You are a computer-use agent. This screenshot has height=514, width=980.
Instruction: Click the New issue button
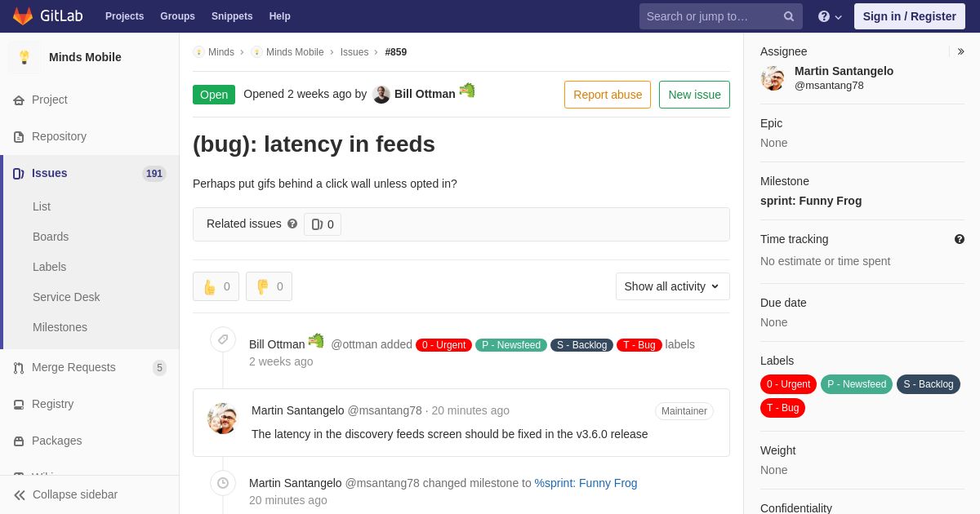point(694,95)
